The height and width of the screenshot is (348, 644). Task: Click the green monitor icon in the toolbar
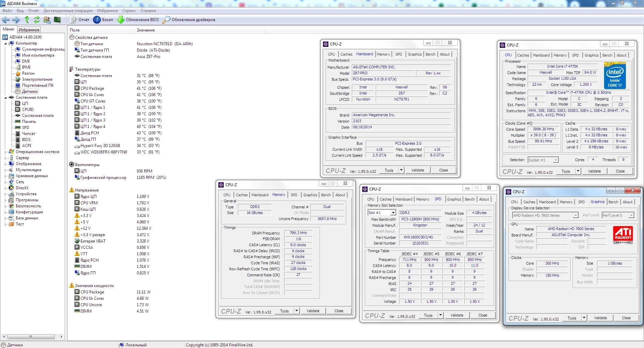tap(57, 20)
